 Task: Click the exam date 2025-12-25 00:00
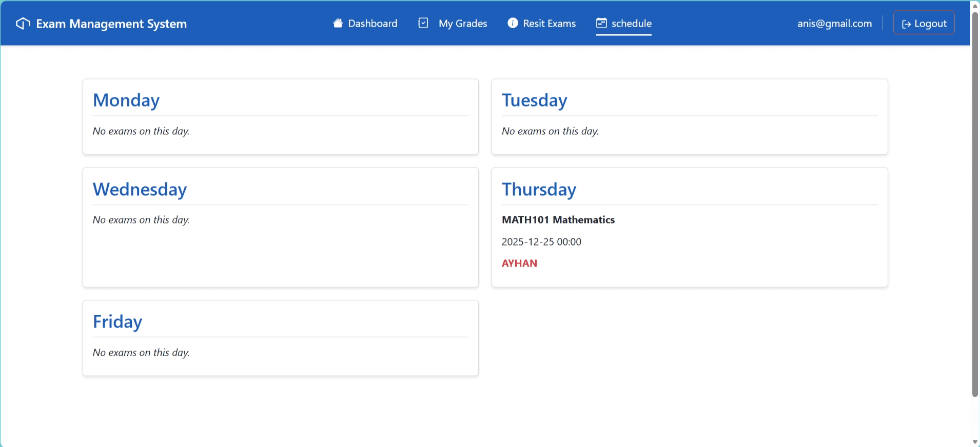click(x=542, y=242)
